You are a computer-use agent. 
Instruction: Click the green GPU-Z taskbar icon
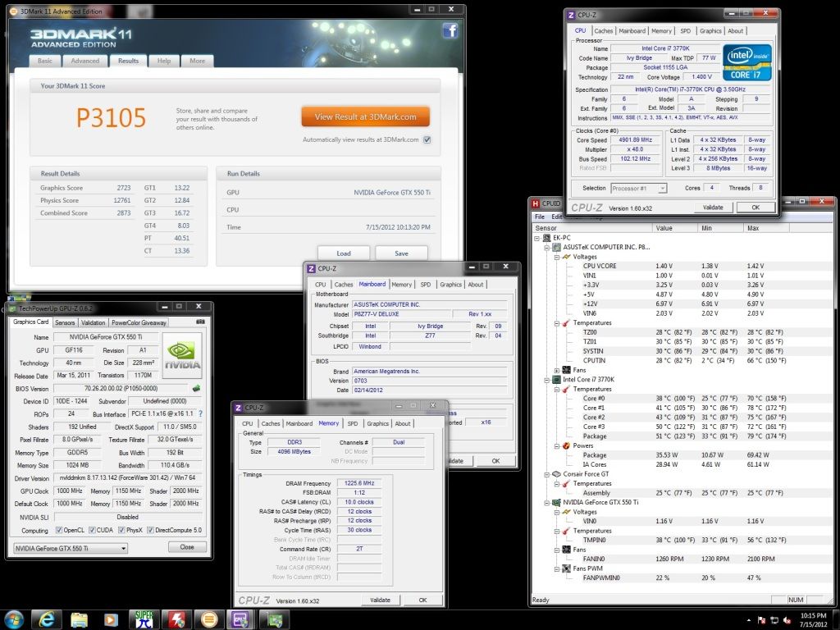tap(274, 620)
